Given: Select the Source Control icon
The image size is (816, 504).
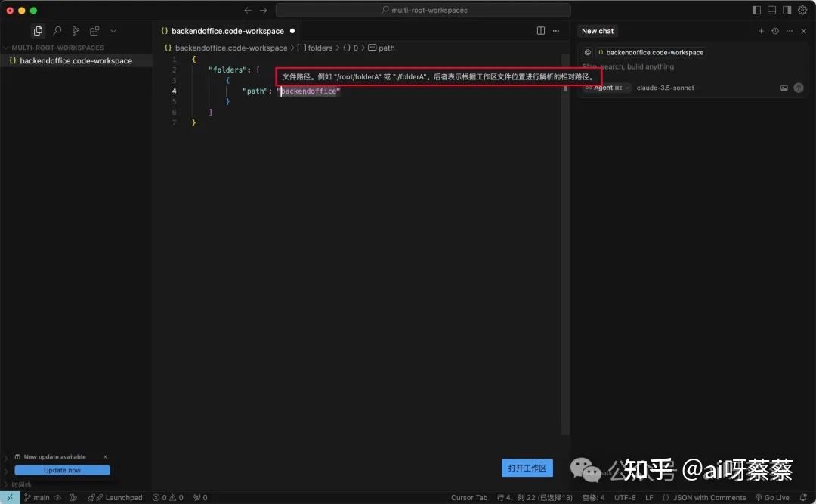Looking at the screenshot, I should click(x=76, y=31).
